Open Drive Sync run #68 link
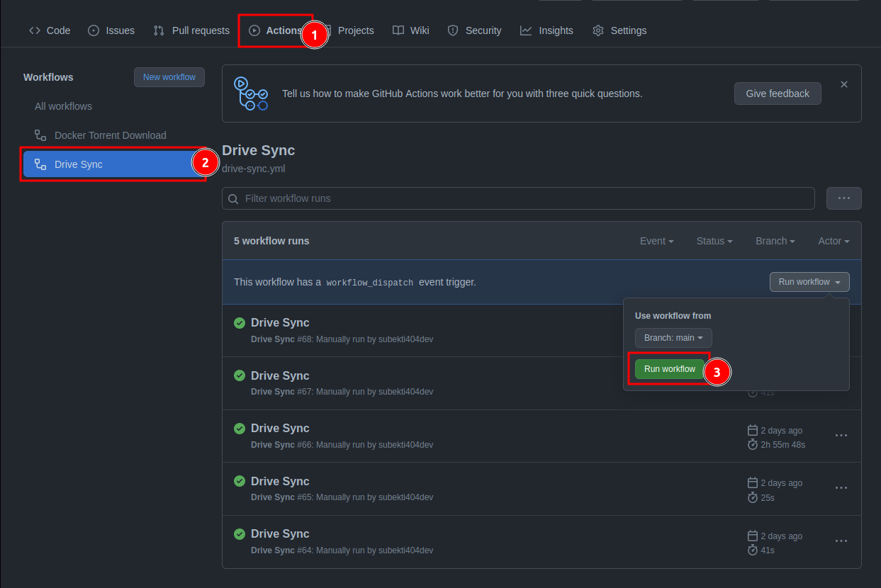This screenshot has width=881, height=588. click(x=280, y=322)
